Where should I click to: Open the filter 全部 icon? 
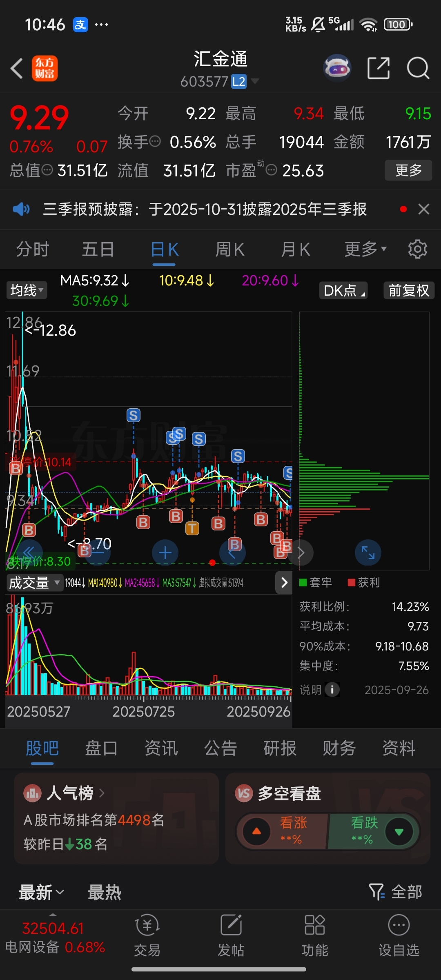396,892
